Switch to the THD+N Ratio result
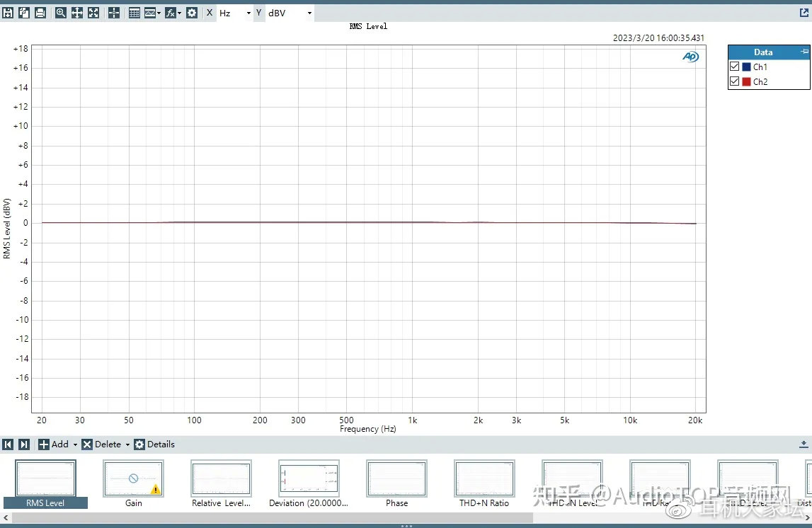The image size is (812, 528). (484, 479)
